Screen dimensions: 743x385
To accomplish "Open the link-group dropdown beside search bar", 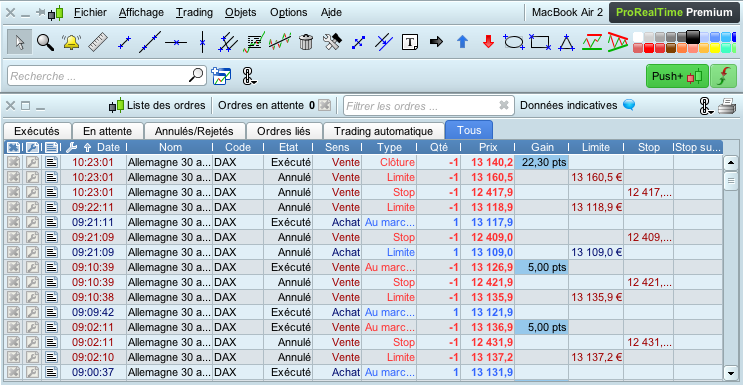I will (249, 76).
